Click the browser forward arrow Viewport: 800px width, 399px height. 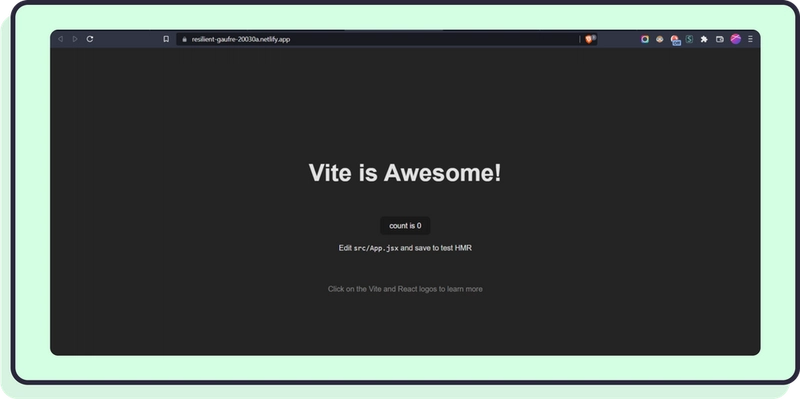75,39
